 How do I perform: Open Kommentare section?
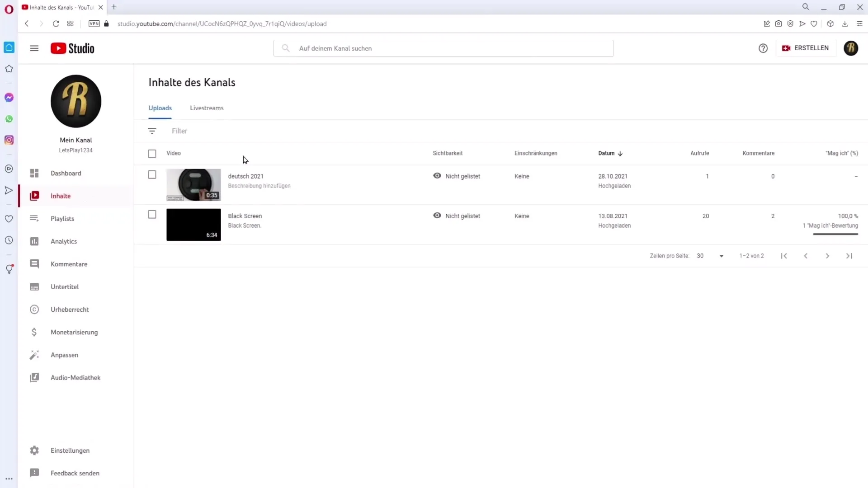pos(69,263)
